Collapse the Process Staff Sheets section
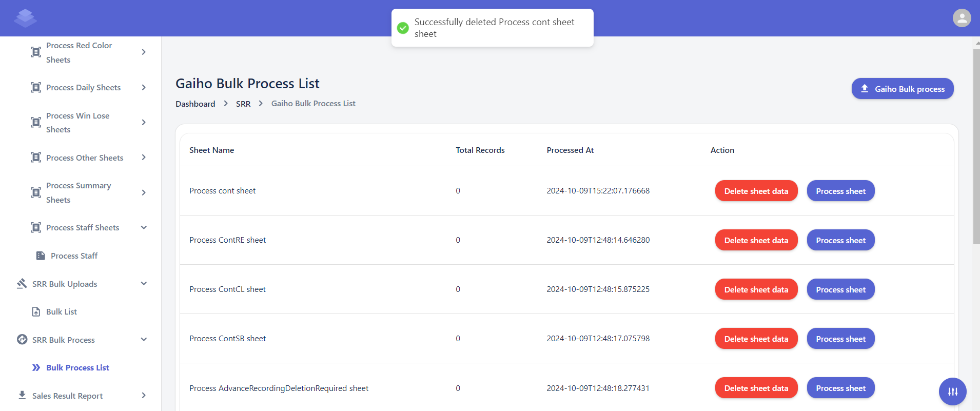Screen dimensions: 980x411 [144, 227]
